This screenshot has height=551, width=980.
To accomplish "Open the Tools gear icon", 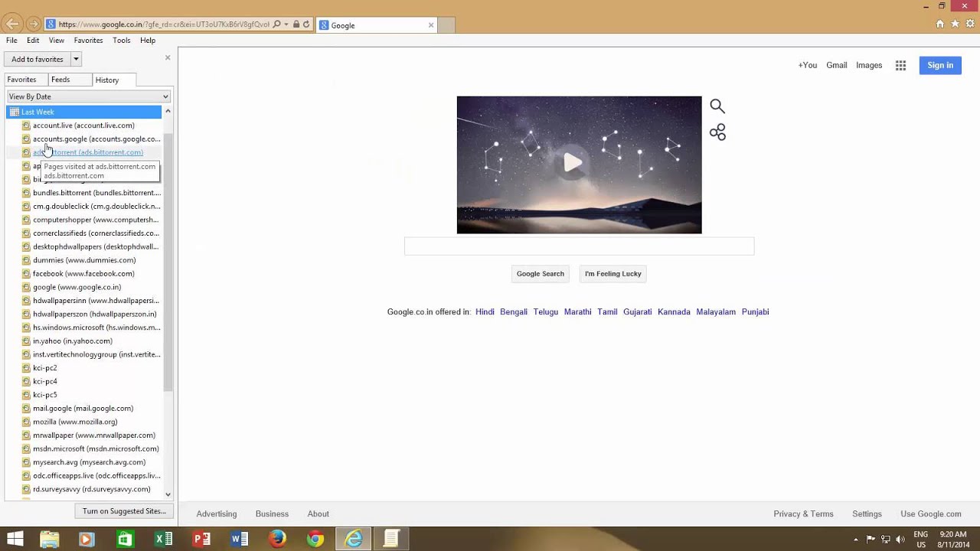I will (x=969, y=24).
